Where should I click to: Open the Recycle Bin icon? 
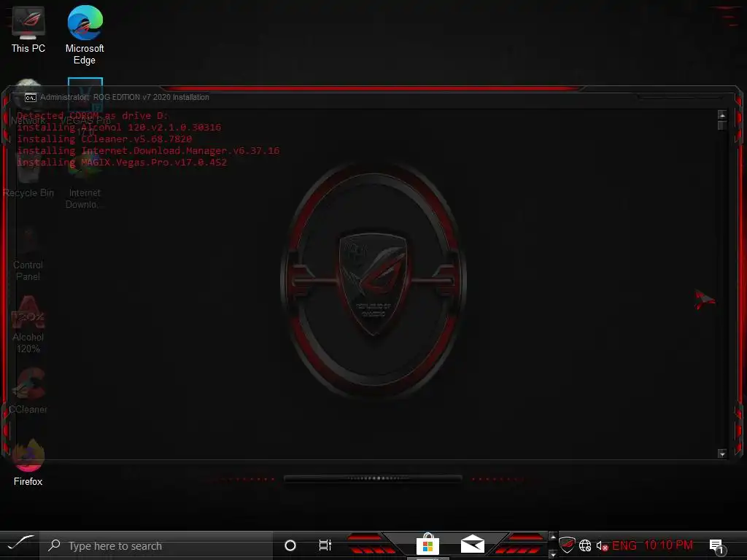pyautogui.click(x=28, y=176)
